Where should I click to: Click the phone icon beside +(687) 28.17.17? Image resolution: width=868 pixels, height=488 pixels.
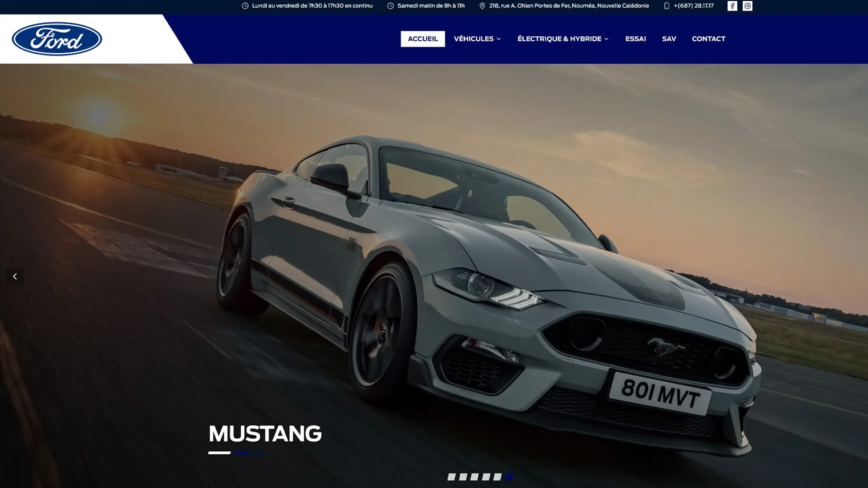(666, 6)
